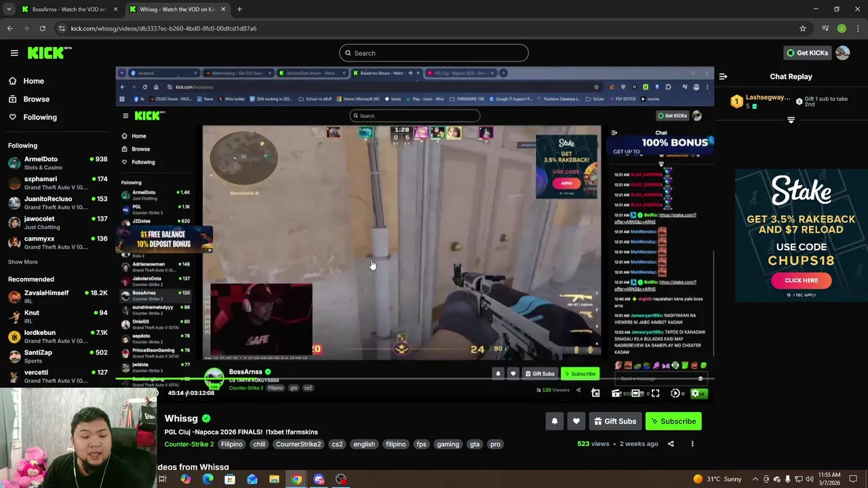This screenshot has width=868, height=488.
Task: Open the Counter-Strike 2 category link
Action: pyautogui.click(x=189, y=444)
